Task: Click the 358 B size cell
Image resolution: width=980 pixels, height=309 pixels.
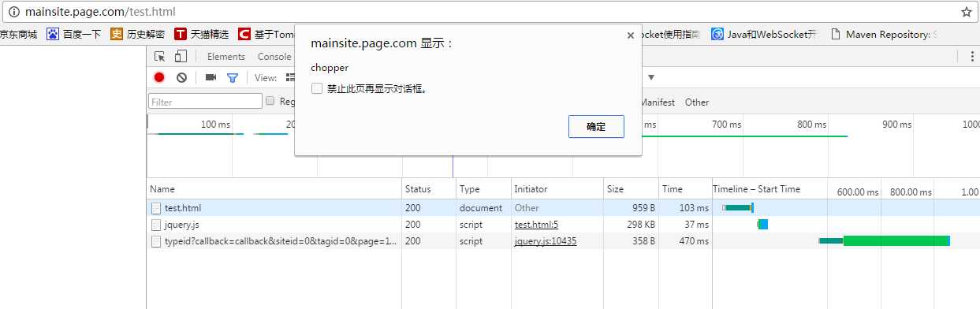Action: coord(631,241)
